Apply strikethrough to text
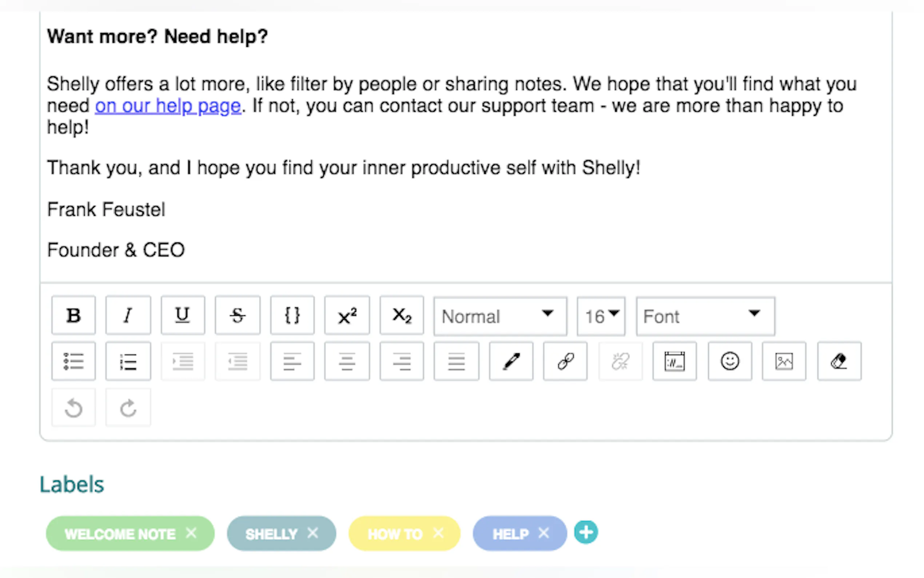Viewport: 924px width, 578px height. [237, 315]
